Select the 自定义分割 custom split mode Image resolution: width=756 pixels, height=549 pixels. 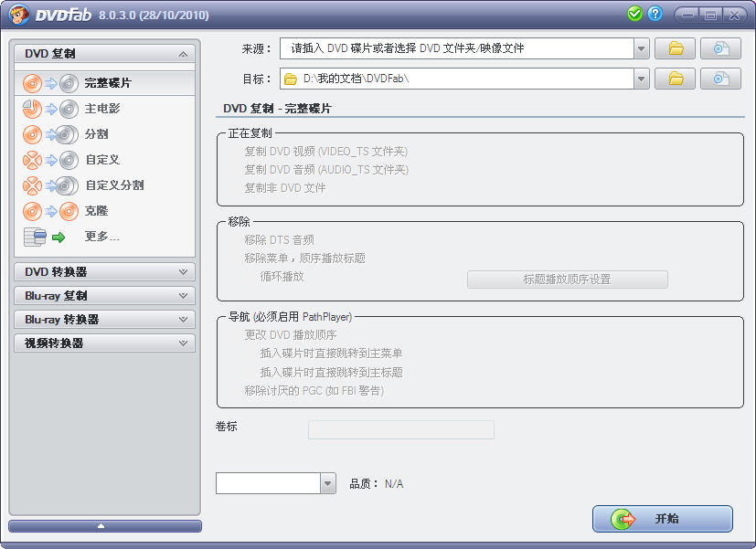[x=113, y=185]
